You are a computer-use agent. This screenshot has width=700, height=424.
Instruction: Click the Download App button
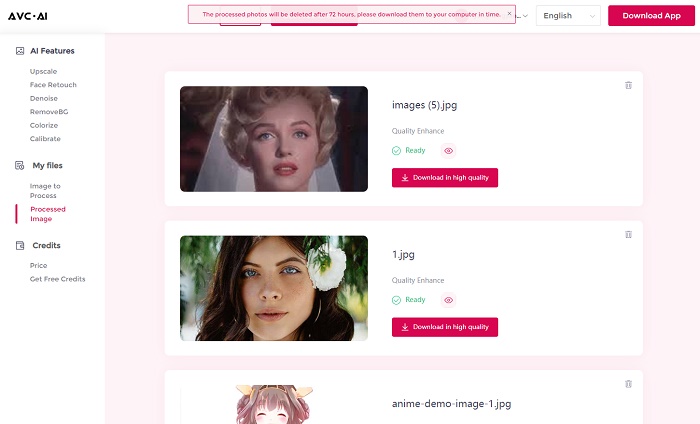(651, 16)
